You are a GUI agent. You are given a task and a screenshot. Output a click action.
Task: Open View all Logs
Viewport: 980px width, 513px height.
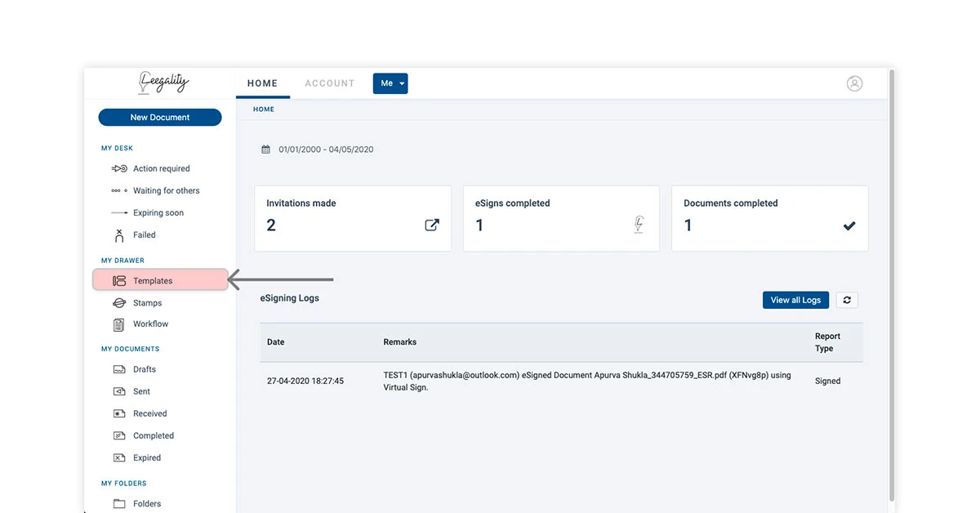(x=795, y=300)
